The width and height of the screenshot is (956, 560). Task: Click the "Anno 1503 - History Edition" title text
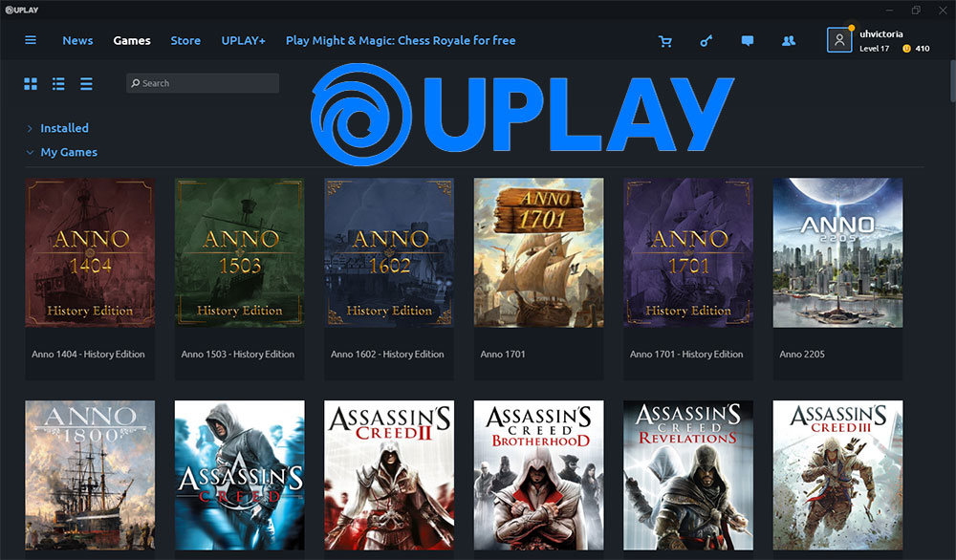point(238,354)
